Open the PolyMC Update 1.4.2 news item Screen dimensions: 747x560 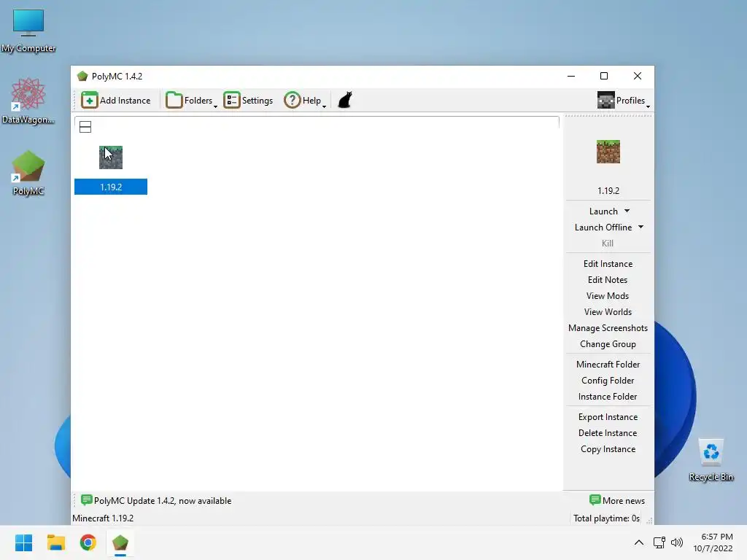tap(156, 500)
